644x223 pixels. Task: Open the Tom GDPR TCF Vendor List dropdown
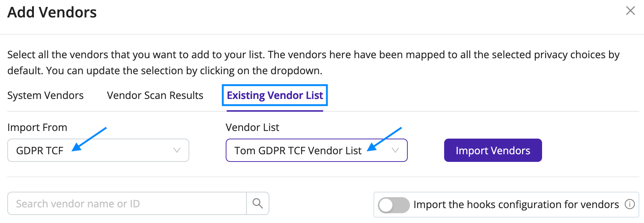tap(316, 150)
